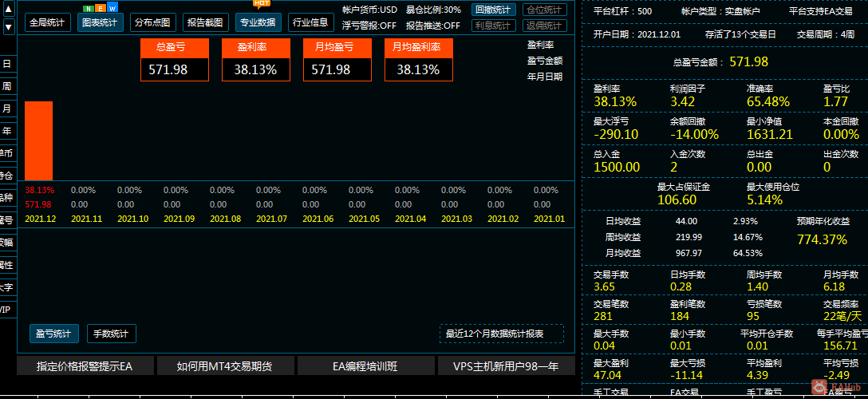Select the 利息统计 button
Screen dimensions: 868x399
click(x=494, y=26)
